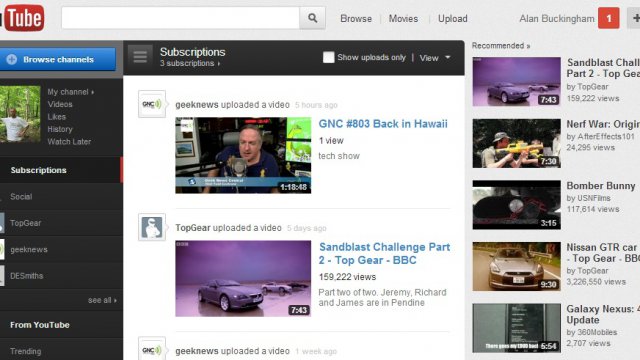640x360 pixels.
Task: Open Sandblast Challenge Part 2 title in feed
Action: pyautogui.click(x=384, y=253)
